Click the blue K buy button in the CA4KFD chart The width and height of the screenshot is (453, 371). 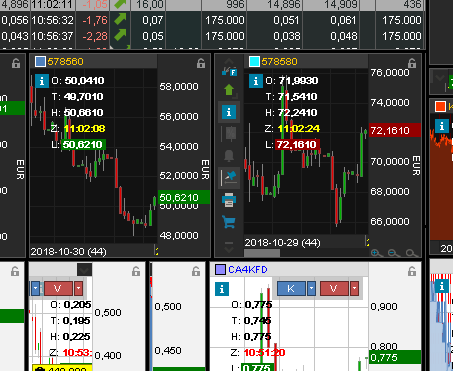tap(291, 288)
